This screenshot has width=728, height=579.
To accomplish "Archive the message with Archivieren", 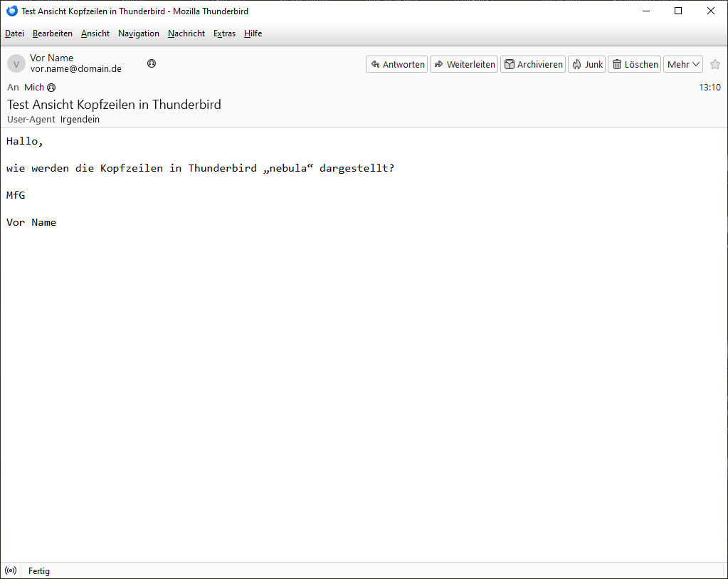I will coord(533,64).
